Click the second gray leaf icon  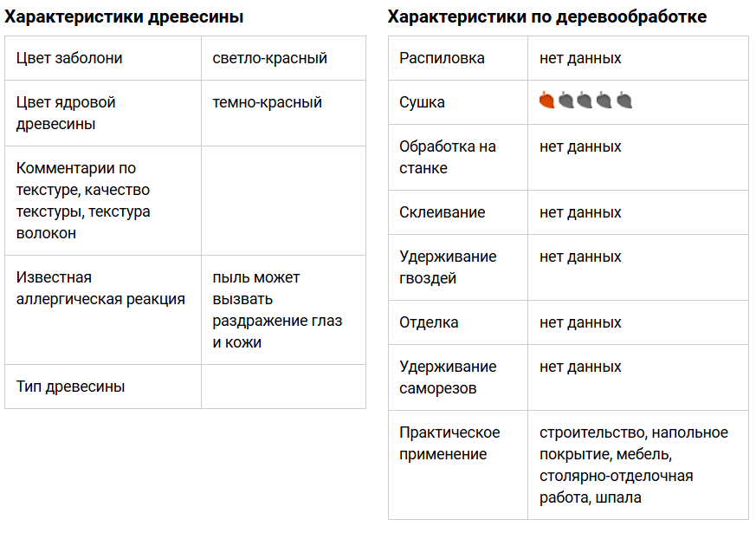pyautogui.click(x=566, y=100)
